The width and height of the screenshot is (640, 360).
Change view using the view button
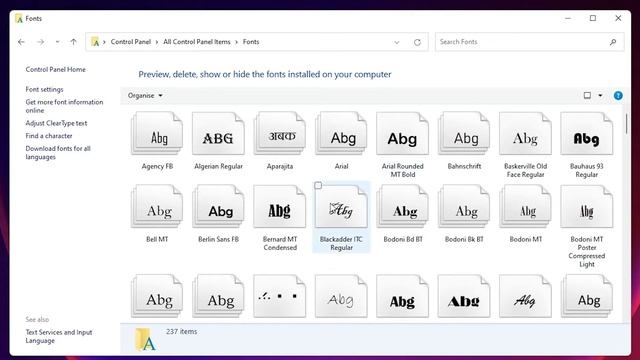pyautogui.click(x=587, y=96)
